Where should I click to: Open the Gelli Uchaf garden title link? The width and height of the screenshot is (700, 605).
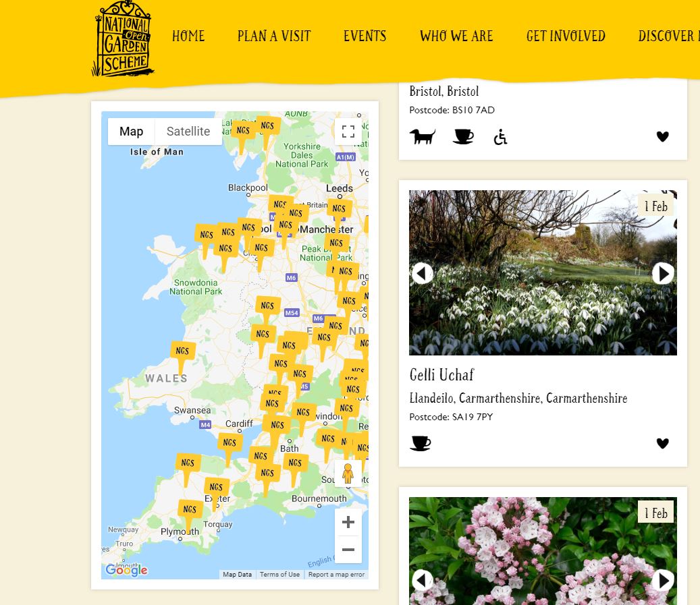(441, 375)
